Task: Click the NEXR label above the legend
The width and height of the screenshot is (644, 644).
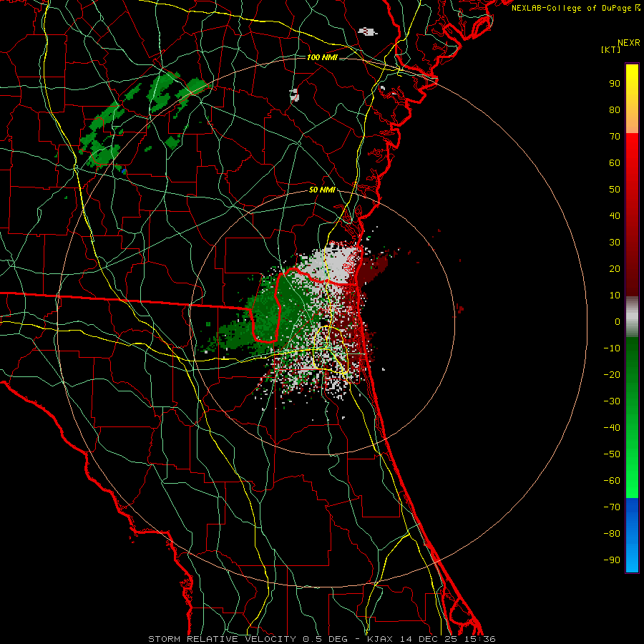Action: click(x=629, y=43)
